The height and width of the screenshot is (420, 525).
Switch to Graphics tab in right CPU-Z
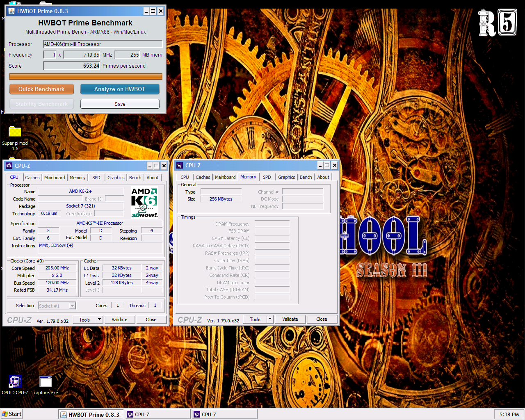(x=287, y=177)
